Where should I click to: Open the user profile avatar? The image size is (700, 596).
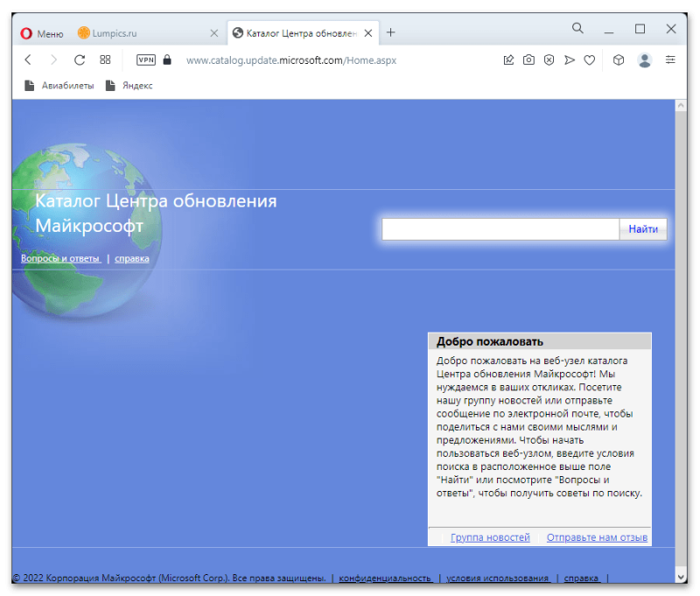point(645,60)
